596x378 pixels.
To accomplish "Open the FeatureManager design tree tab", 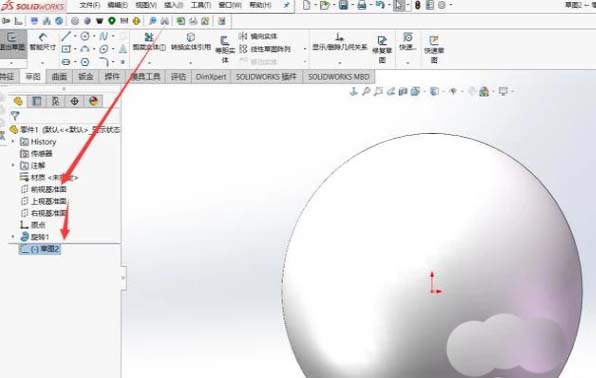I will (x=18, y=101).
